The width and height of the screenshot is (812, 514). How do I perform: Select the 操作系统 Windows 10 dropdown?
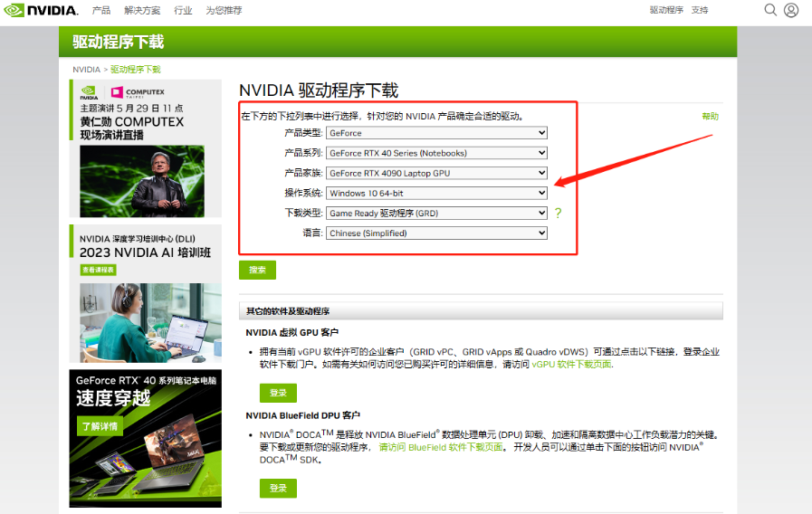[x=437, y=193]
